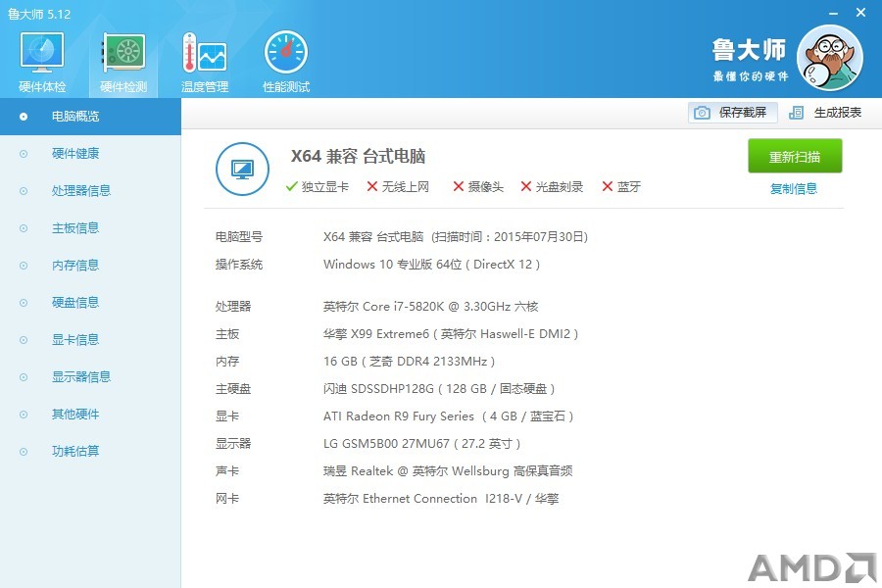The width and height of the screenshot is (882, 588).
Task: Click the 扫描时间 2015年07月30日 text
Action: coord(510,237)
